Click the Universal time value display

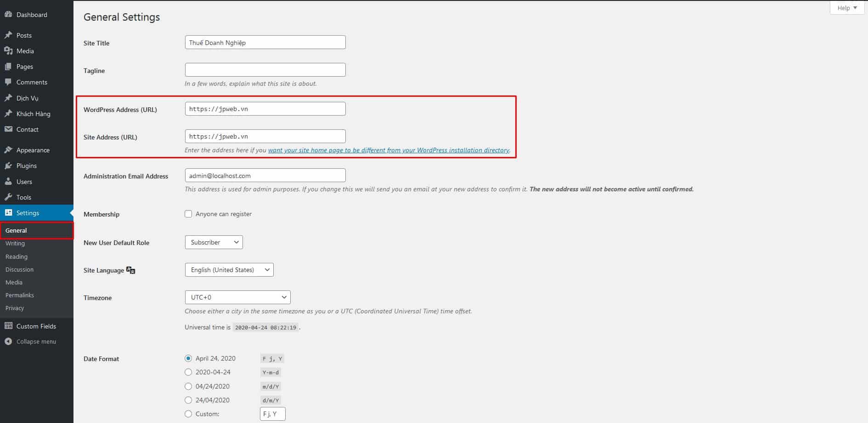(265, 327)
